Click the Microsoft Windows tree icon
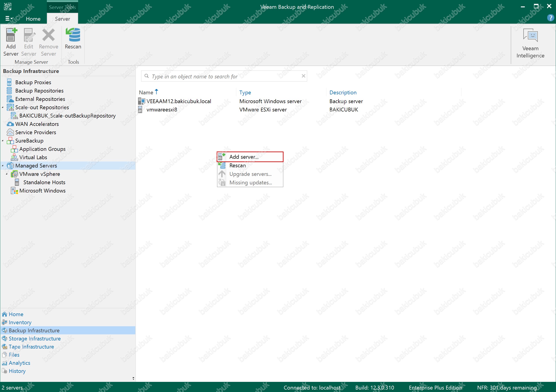Screen dimensions: 556x392 [x=14, y=191]
